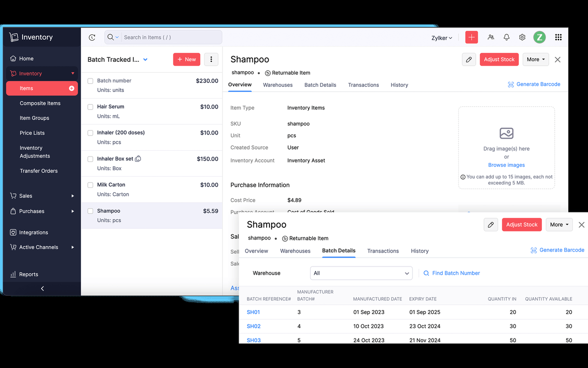Open the More dropdown in main panel

click(x=536, y=59)
